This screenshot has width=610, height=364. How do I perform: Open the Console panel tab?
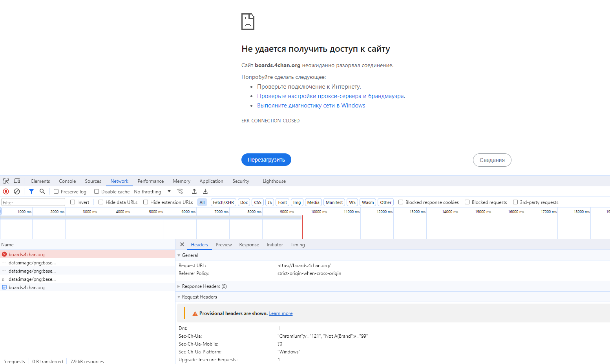pos(68,181)
